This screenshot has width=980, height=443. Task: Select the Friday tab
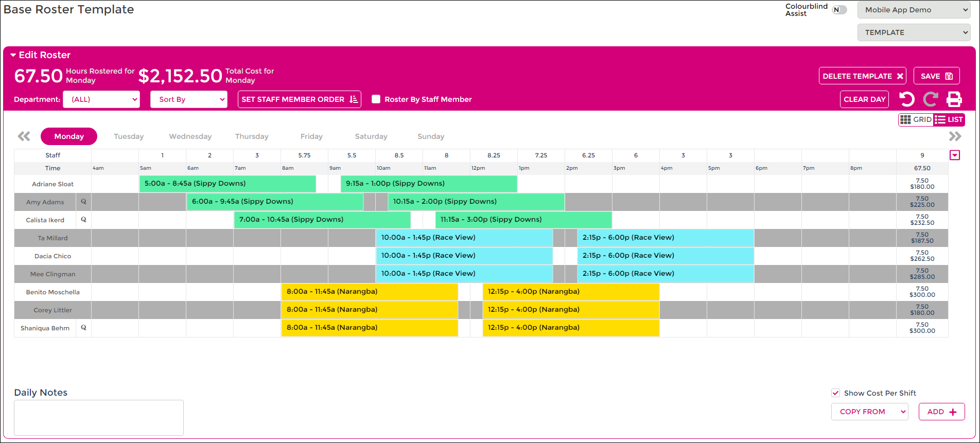click(x=311, y=136)
